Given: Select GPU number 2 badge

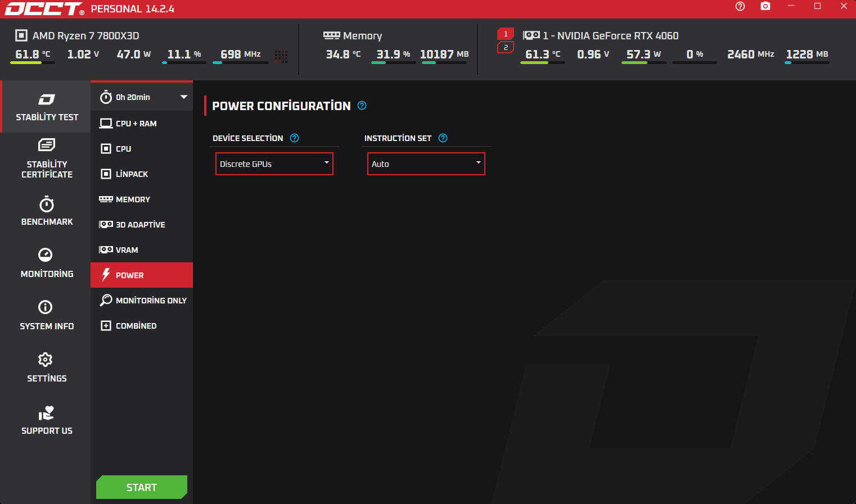Looking at the screenshot, I should tap(506, 48).
